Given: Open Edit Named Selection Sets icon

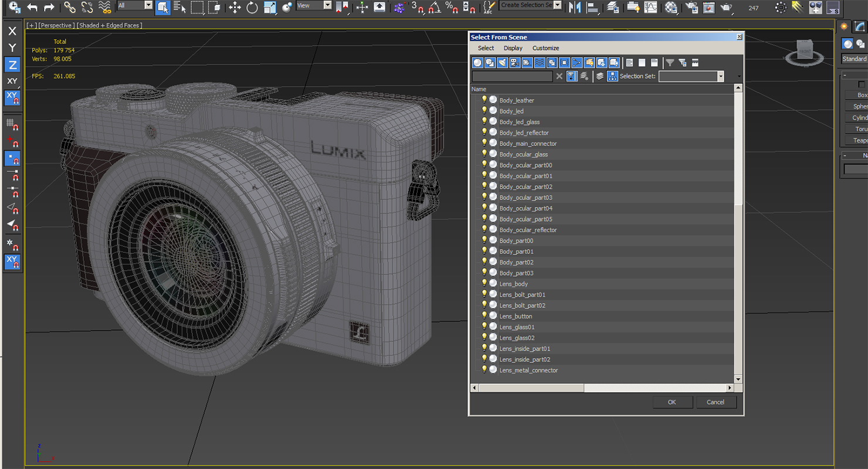Looking at the screenshot, I should pos(489,7).
